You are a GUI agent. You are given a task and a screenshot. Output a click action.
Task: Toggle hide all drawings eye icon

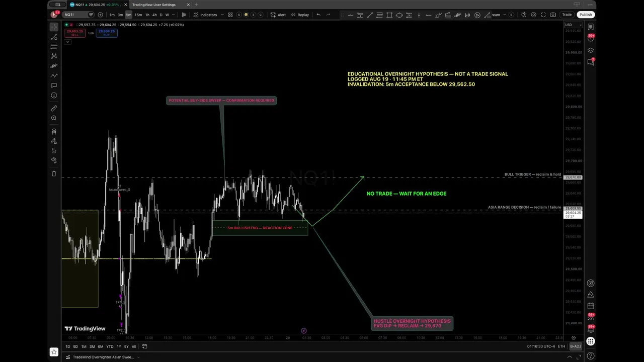point(54,160)
